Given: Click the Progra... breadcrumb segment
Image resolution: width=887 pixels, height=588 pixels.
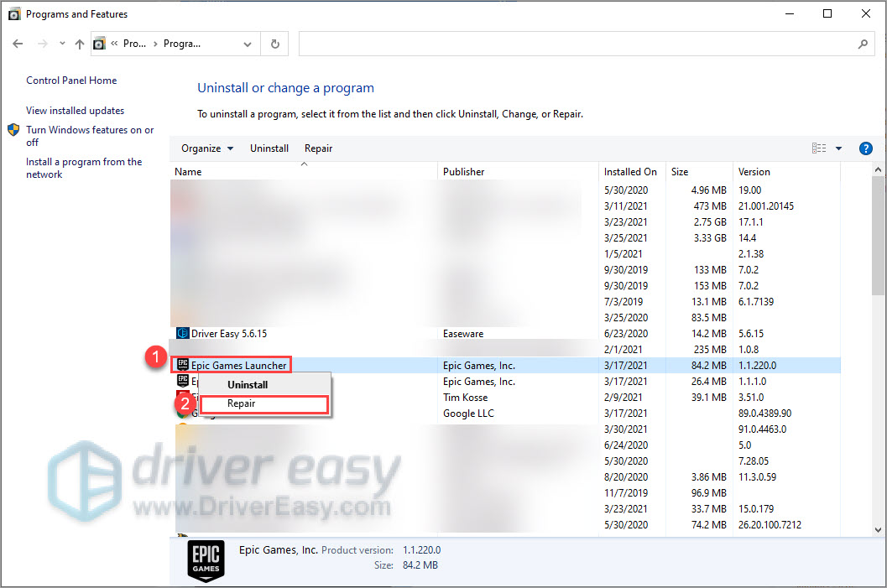Looking at the screenshot, I should click(x=182, y=44).
